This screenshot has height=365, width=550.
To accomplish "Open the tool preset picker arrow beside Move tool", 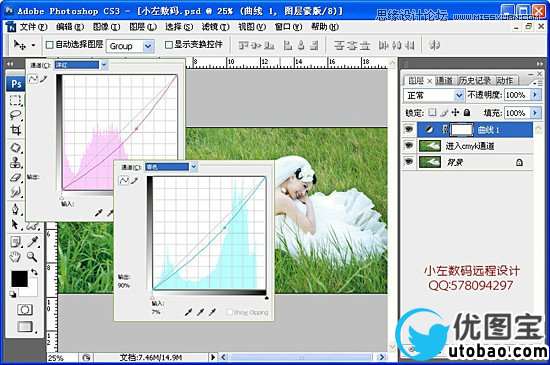I will tap(33, 45).
